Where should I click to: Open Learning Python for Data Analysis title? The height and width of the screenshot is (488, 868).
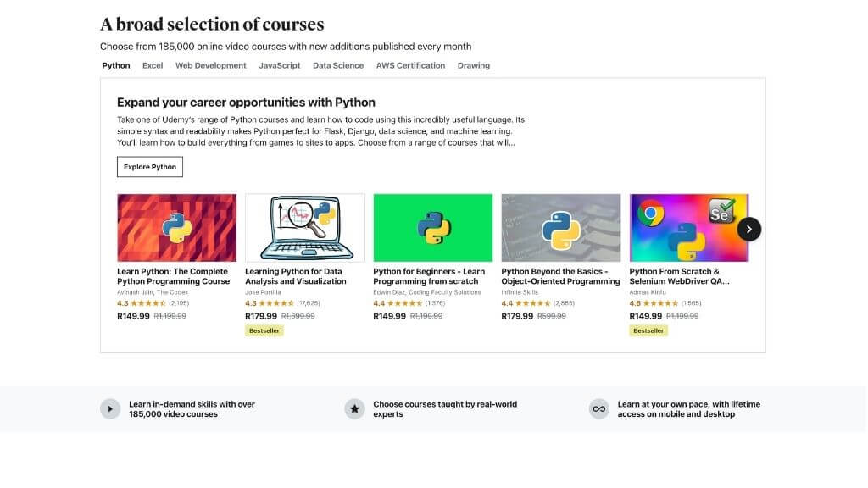(x=296, y=276)
